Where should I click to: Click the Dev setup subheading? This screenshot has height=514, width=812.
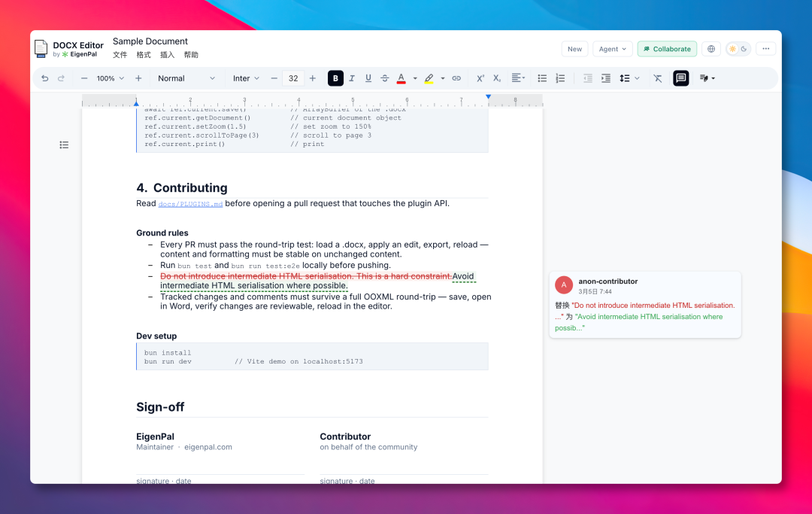click(x=156, y=336)
